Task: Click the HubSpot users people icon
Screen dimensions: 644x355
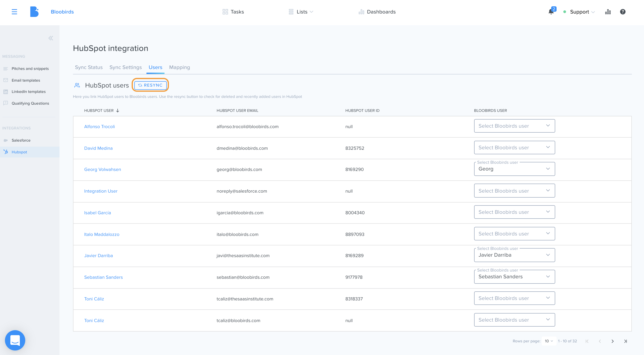Action: pyautogui.click(x=77, y=85)
